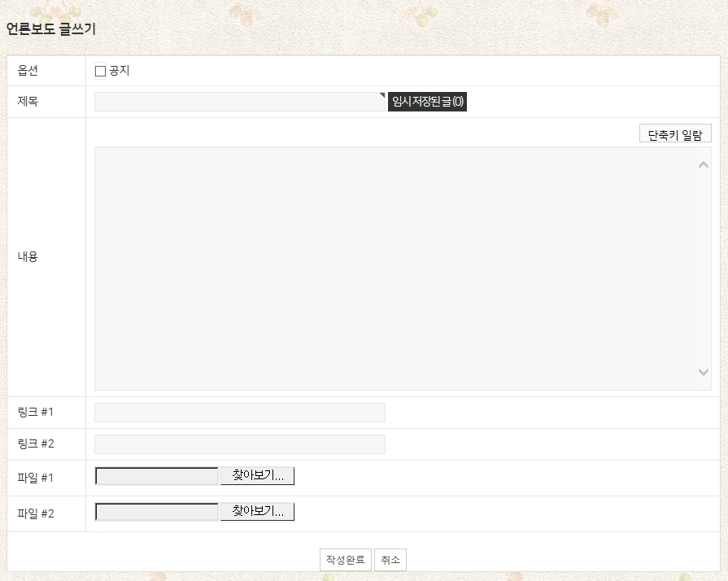Click the 공지 label text
728x581 pixels.
coord(120,71)
